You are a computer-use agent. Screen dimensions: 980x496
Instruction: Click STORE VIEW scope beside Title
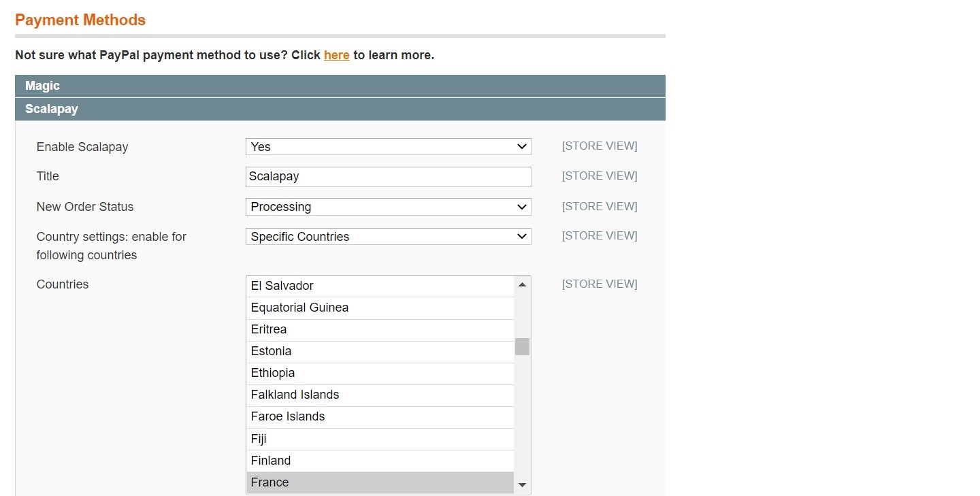pyautogui.click(x=600, y=176)
